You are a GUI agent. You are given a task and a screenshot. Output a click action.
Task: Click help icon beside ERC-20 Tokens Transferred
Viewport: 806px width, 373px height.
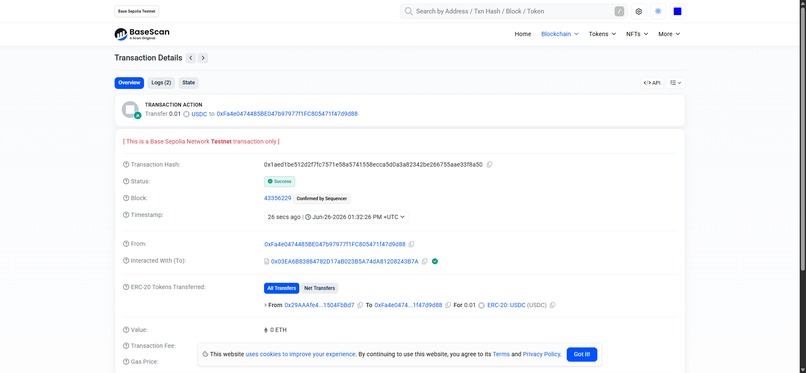pyautogui.click(x=126, y=287)
